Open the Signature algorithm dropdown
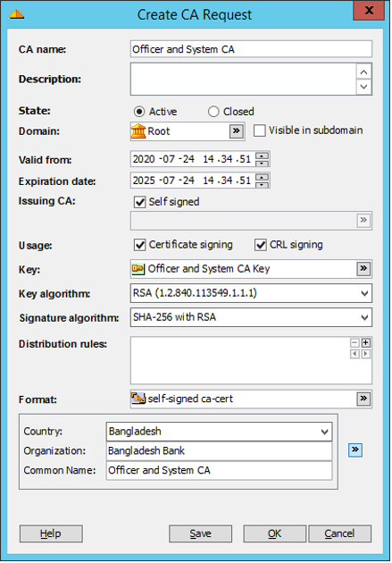This screenshot has height=563, width=392. pyautogui.click(x=364, y=317)
